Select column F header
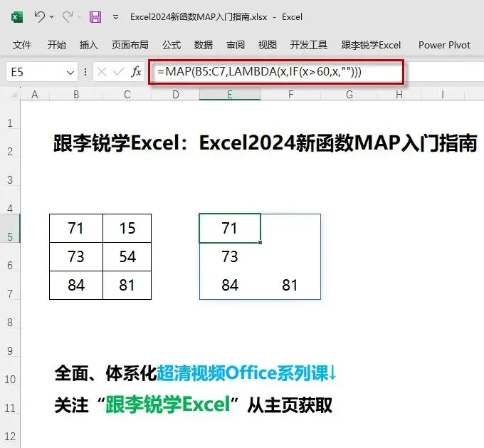The image size is (484, 448). tap(290, 94)
